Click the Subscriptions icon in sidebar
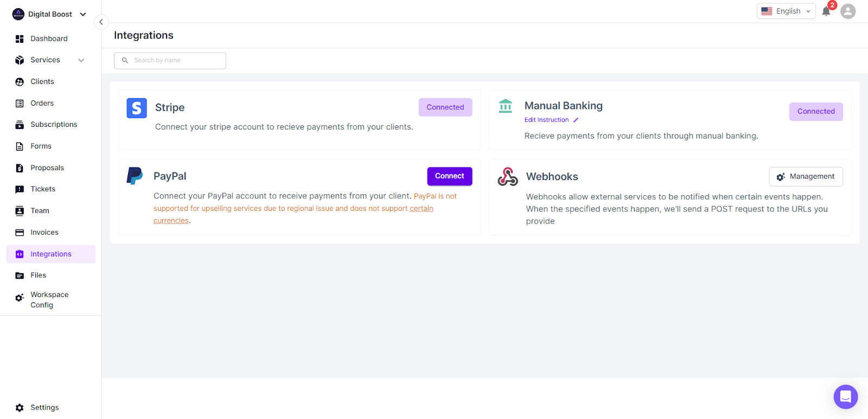The height and width of the screenshot is (419, 868). click(20, 125)
